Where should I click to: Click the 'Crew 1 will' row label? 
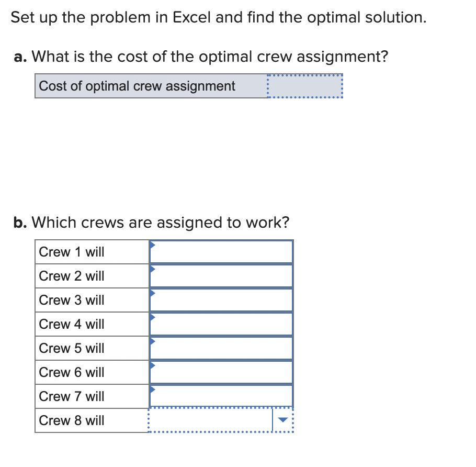coord(71,252)
